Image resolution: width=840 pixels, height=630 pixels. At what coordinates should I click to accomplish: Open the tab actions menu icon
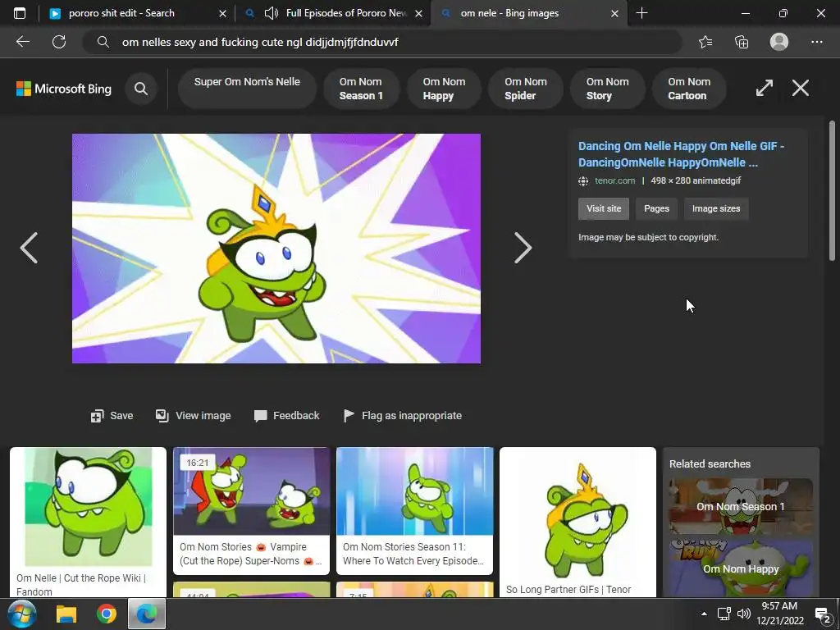point(20,13)
